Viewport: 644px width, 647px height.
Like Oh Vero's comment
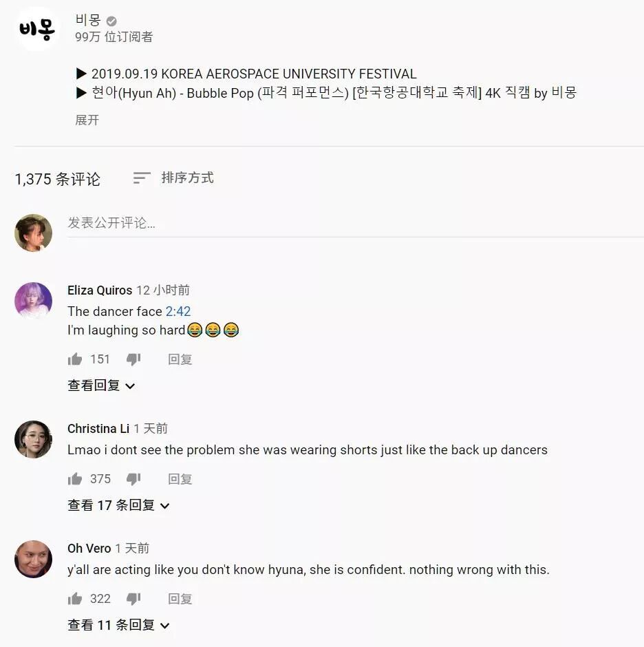(x=75, y=599)
